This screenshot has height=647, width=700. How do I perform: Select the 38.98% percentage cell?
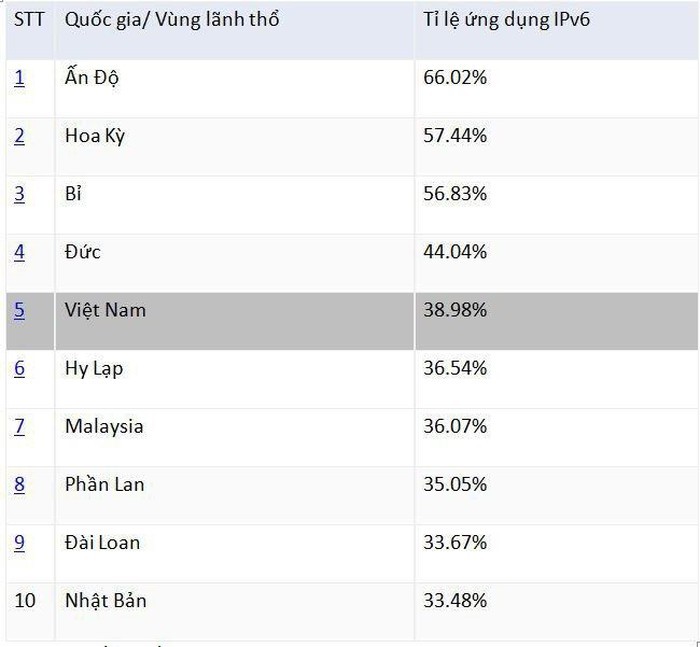click(x=455, y=310)
